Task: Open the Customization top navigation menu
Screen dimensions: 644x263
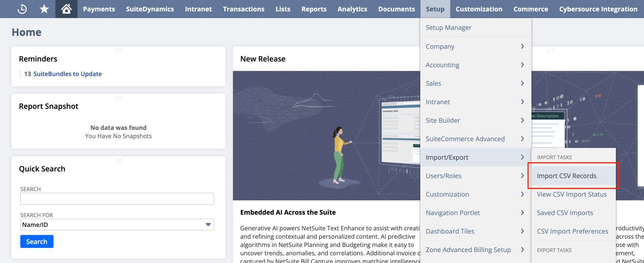Action: [x=479, y=9]
